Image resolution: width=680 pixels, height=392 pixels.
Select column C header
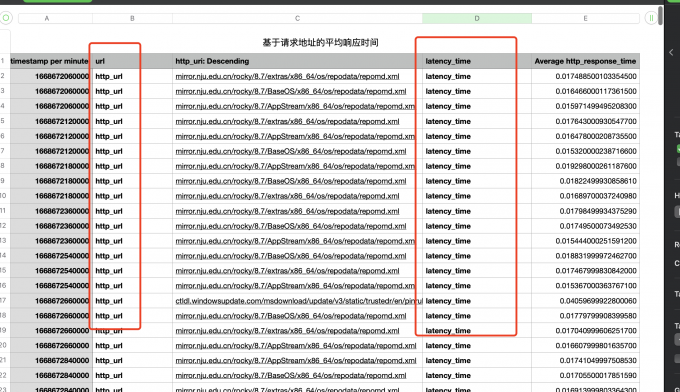(297, 18)
